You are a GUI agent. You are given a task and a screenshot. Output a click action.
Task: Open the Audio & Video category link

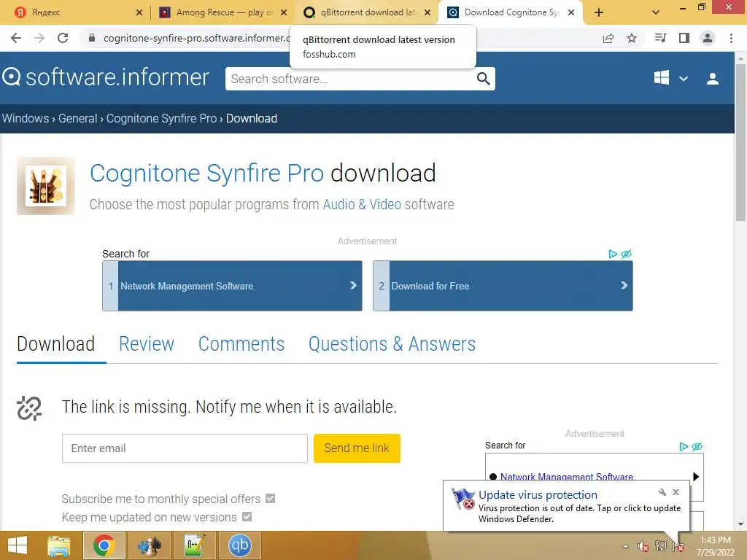362,204
